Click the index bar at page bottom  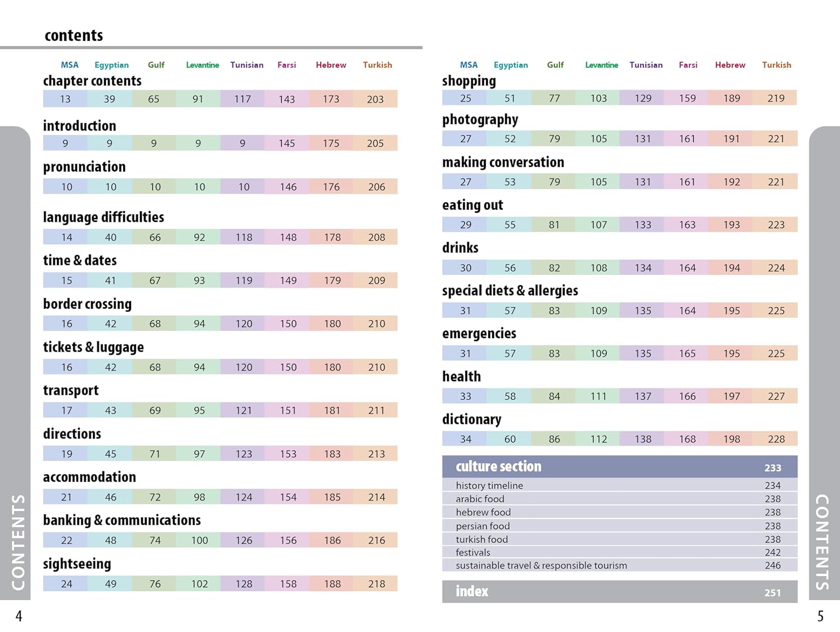[x=619, y=592]
